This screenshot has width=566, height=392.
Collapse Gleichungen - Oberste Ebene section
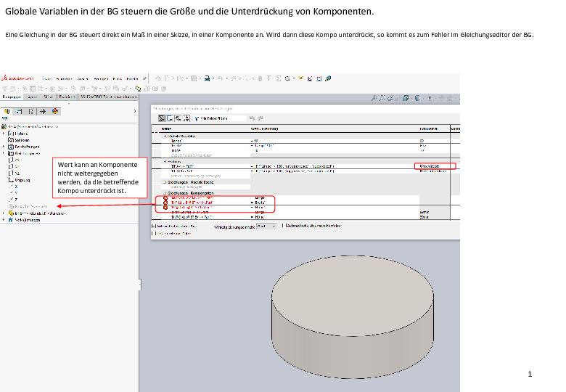click(165, 182)
